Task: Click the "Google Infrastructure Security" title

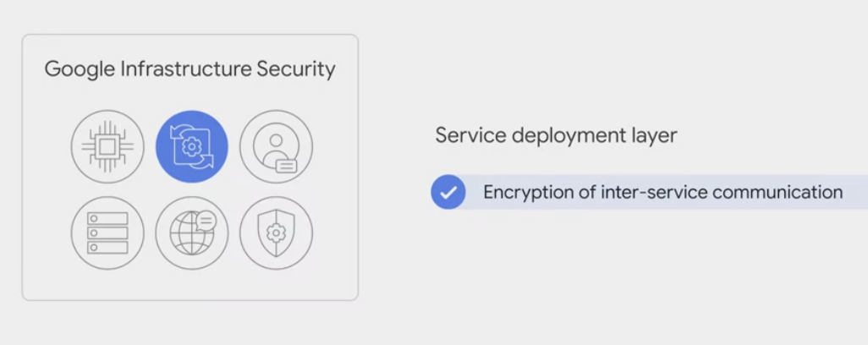Action: 190,68
